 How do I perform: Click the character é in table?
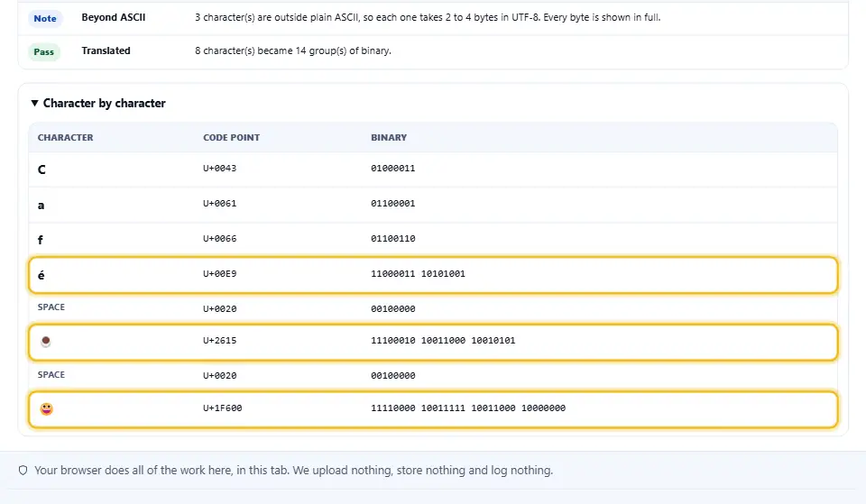tap(41, 275)
